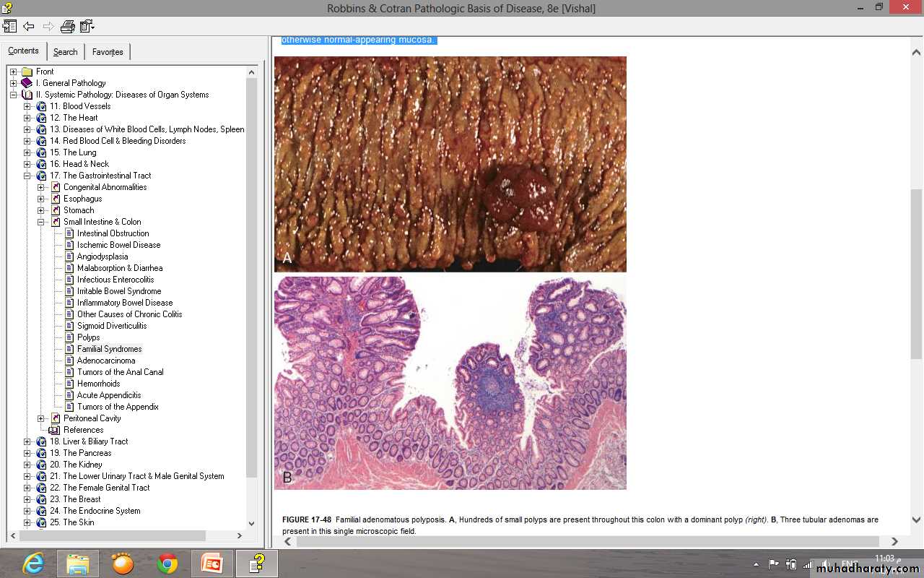This screenshot has height=578, width=924.
Task: Open the Options toolbar menu
Action: (x=87, y=27)
